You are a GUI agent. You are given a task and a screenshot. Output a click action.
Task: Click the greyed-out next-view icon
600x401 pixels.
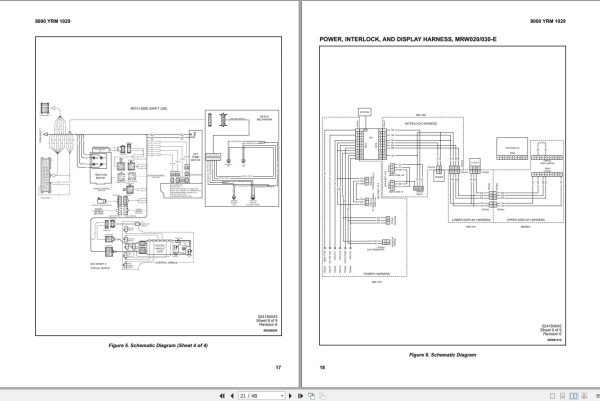coord(322,396)
